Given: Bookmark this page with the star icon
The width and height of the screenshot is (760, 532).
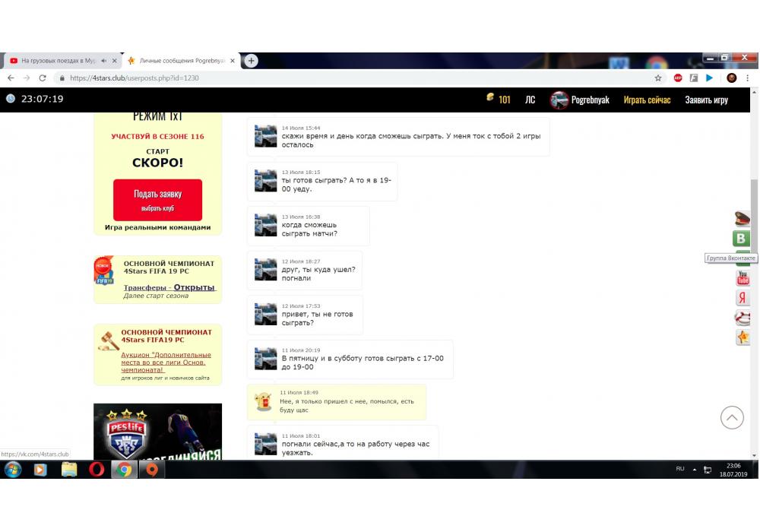Looking at the screenshot, I should point(657,78).
